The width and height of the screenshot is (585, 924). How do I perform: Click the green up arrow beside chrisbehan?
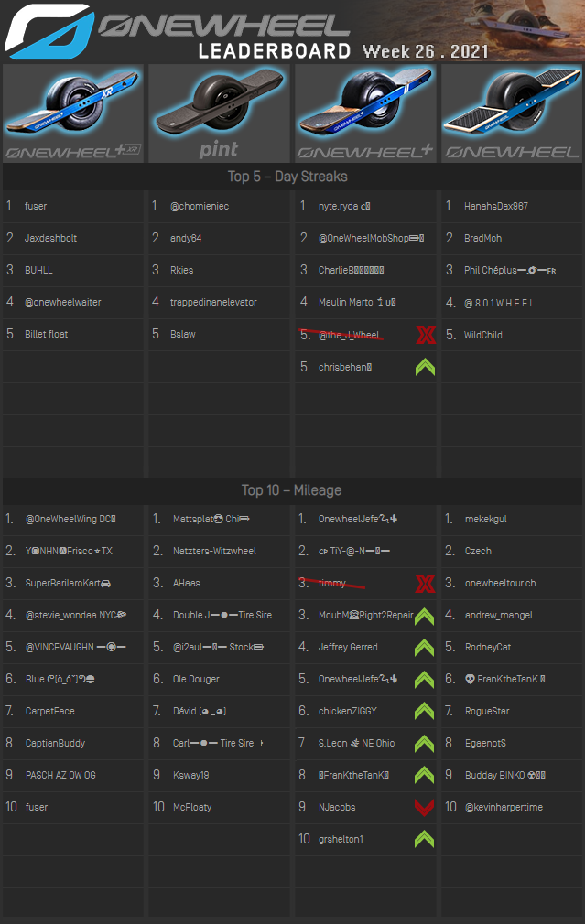point(425,367)
